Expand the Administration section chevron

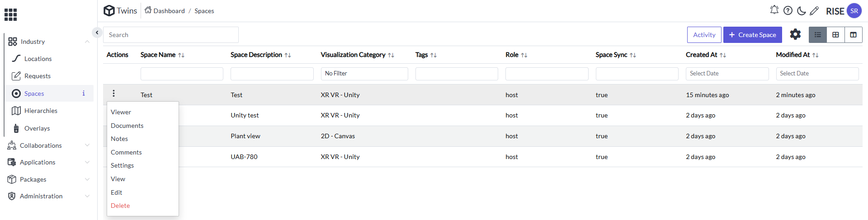87,196
